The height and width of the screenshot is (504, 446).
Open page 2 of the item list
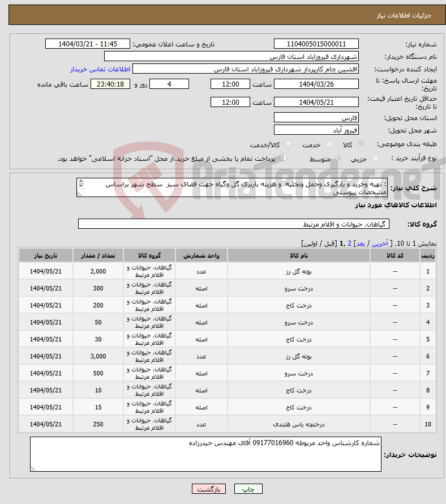(350, 244)
